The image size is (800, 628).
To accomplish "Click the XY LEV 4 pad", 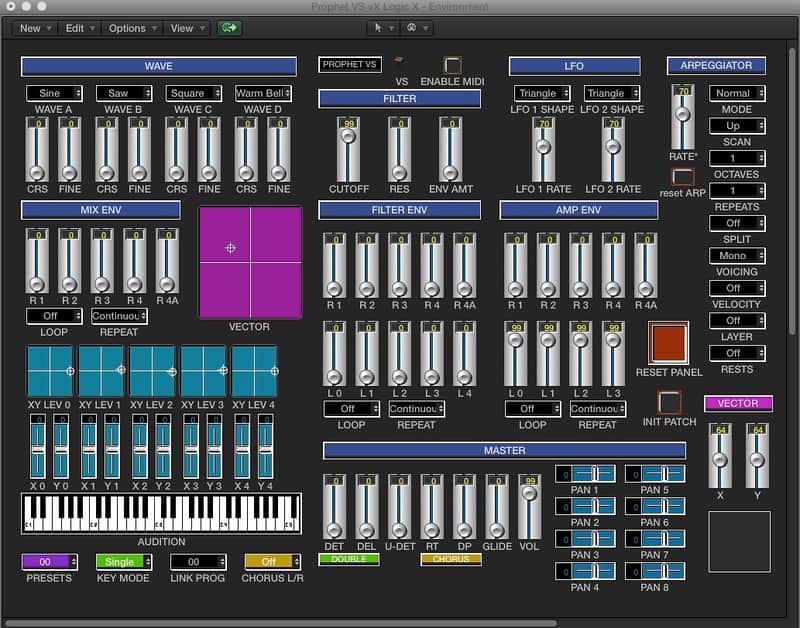I will click(x=254, y=371).
